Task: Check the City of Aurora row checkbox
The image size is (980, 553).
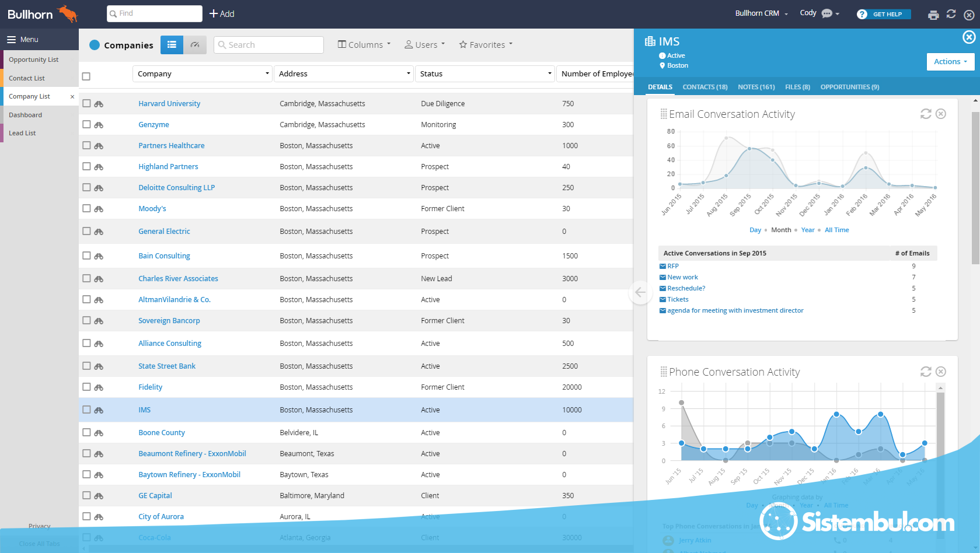Action: tap(86, 516)
